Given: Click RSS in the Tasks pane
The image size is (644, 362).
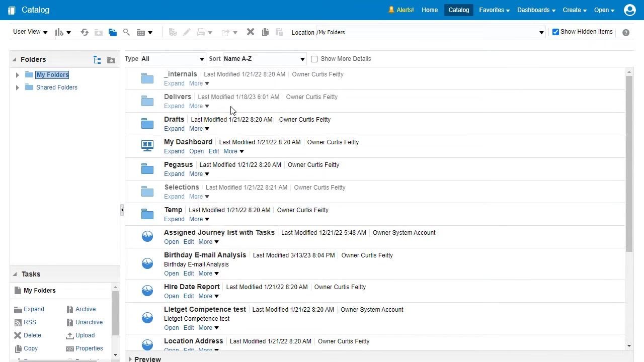Looking at the screenshot, I should point(30,322).
